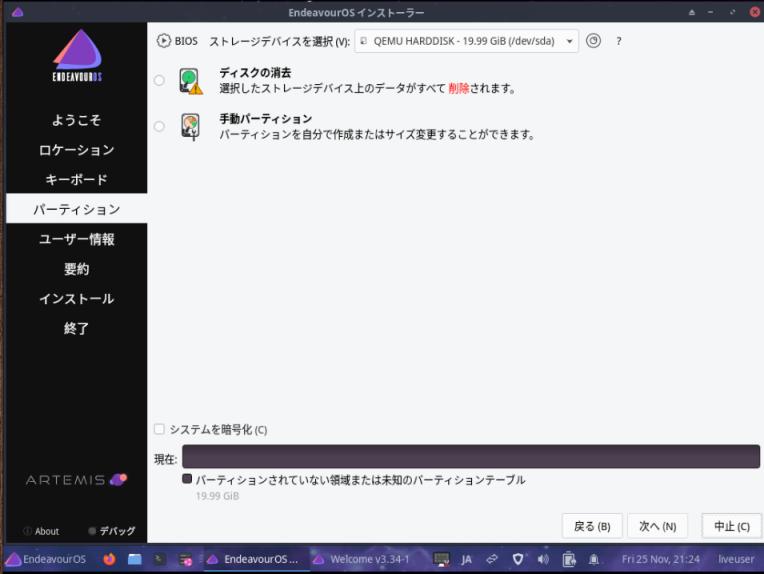Go to ようこそ step in sidebar
The height and width of the screenshot is (574, 764).
76,120
